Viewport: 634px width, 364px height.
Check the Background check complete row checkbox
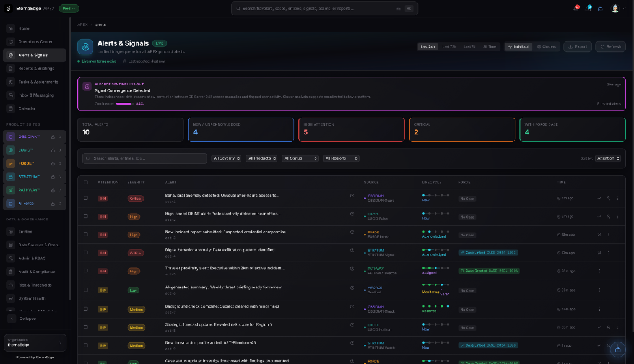click(x=85, y=309)
